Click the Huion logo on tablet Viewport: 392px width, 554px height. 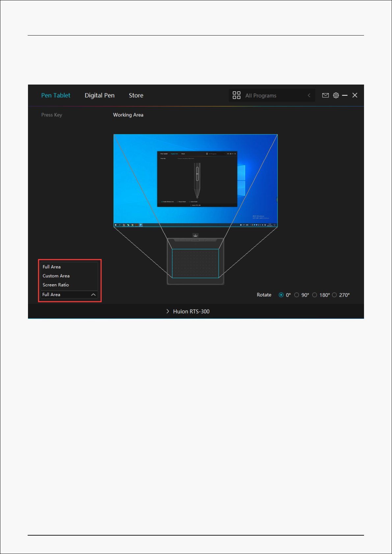pyautogui.click(x=196, y=235)
